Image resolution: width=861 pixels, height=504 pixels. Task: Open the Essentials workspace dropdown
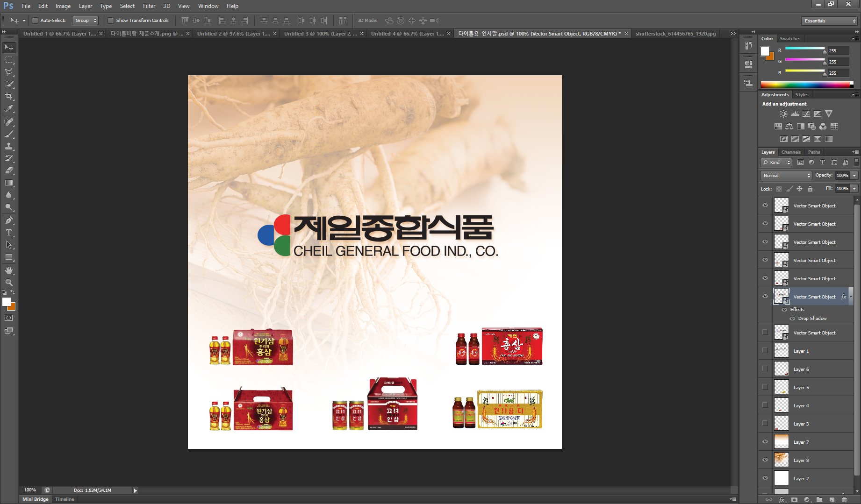(x=829, y=21)
